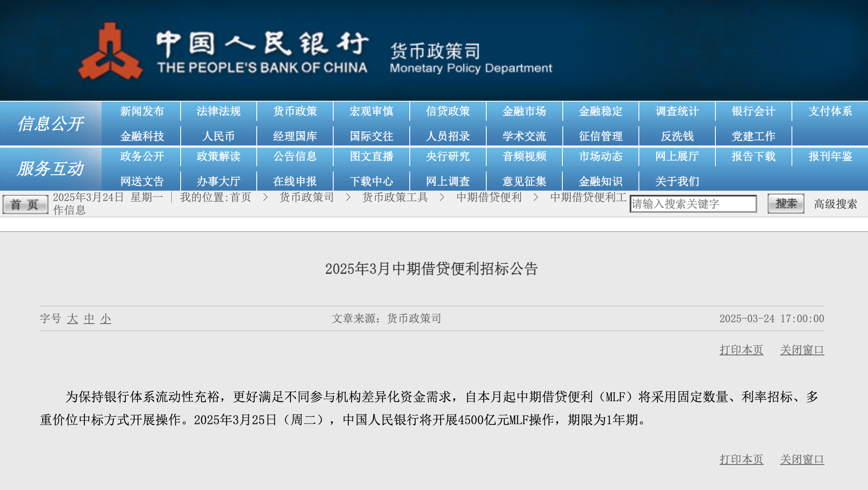Set font size to 中 (medium)
This screenshot has height=490, width=868.
pyautogui.click(x=89, y=319)
